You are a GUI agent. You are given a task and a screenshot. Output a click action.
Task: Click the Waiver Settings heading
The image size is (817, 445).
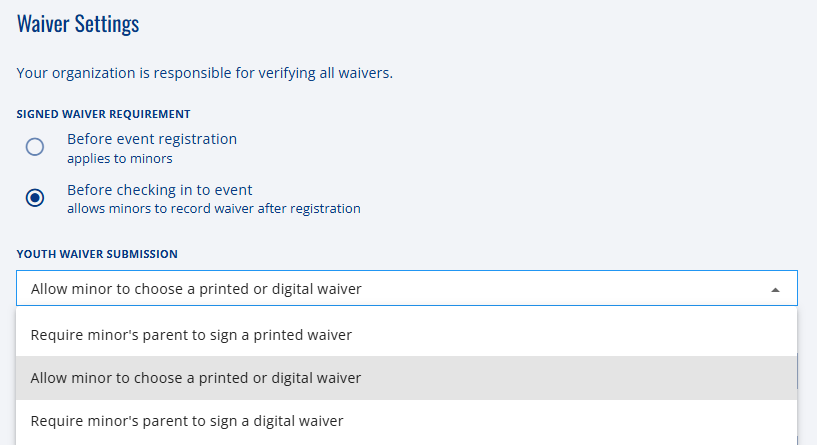click(x=78, y=23)
